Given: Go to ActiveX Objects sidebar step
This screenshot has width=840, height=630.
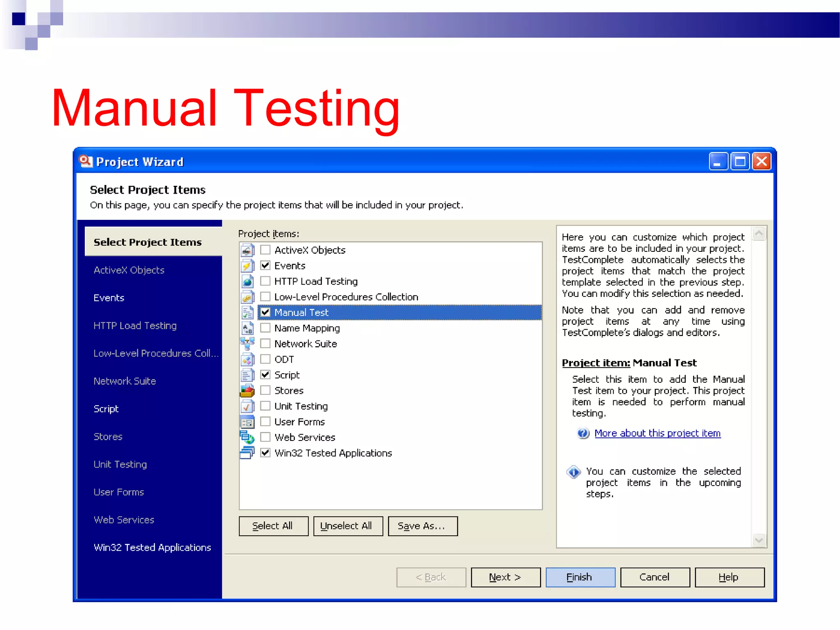Looking at the screenshot, I should [x=129, y=270].
